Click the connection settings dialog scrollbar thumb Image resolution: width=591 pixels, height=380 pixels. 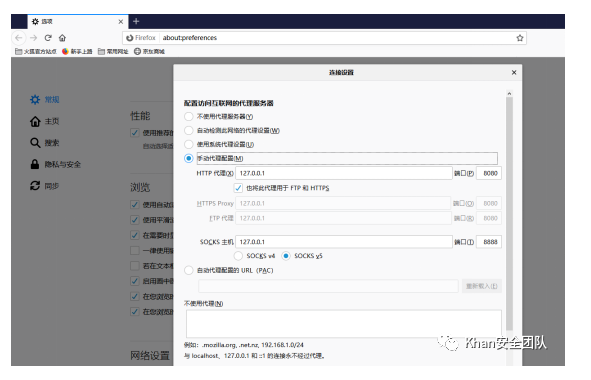509,214
